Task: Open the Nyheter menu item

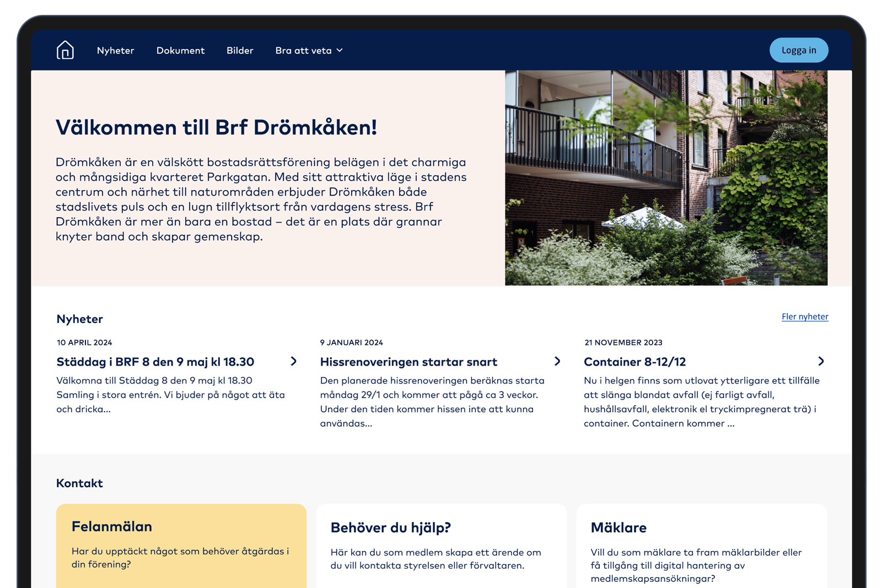Action: tap(115, 50)
